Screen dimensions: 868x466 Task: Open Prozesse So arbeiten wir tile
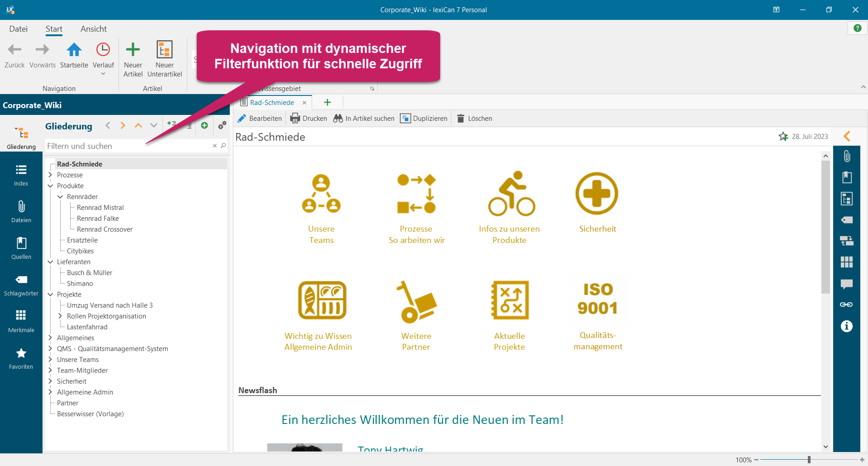(417, 209)
